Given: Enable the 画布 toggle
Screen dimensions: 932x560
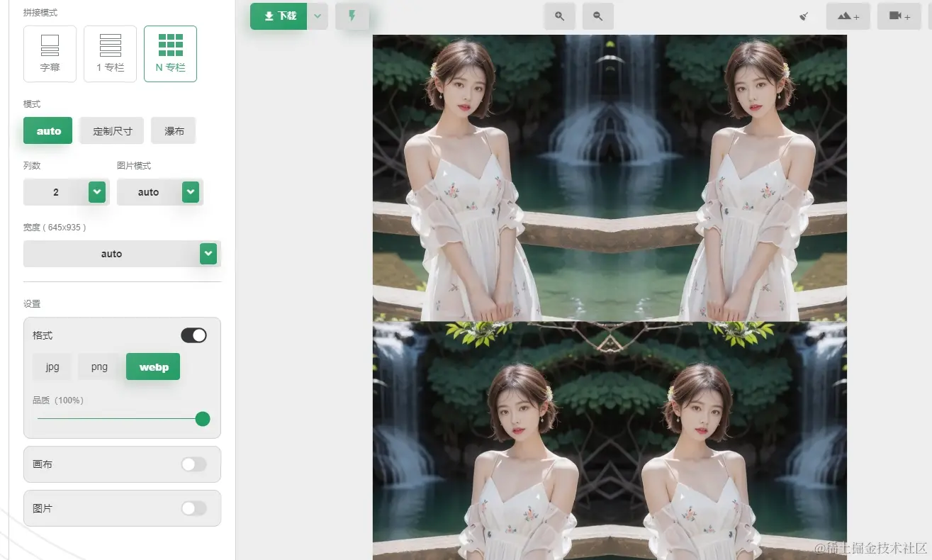Looking at the screenshot, I should (x=193, y=464).
